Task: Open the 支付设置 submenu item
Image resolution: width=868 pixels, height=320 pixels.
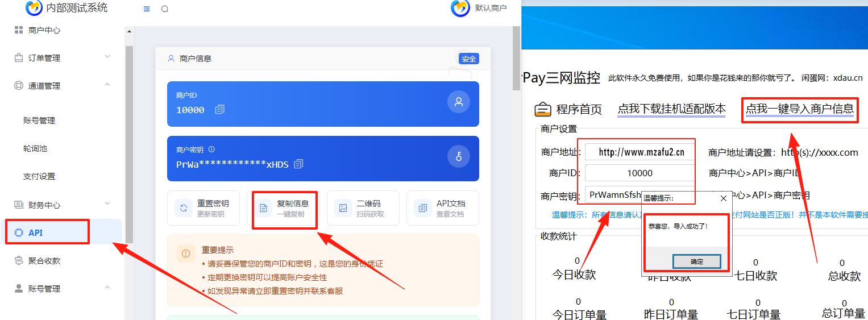Action: click(x=39, y=176)
